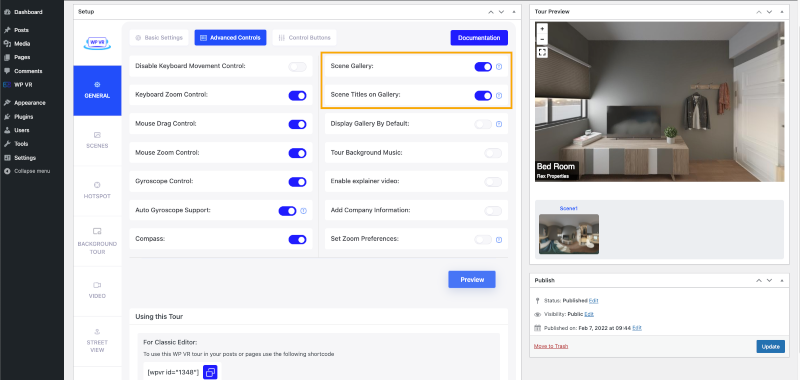The image size is (800, 380).
Task: Copy the wpvr shortcode with copy icon
Action: [210, 372]
